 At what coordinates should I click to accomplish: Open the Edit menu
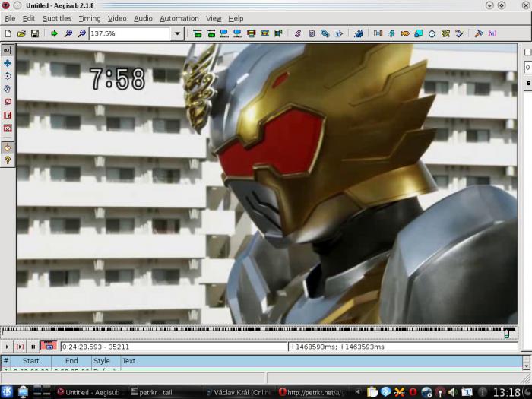pos(29,18)
